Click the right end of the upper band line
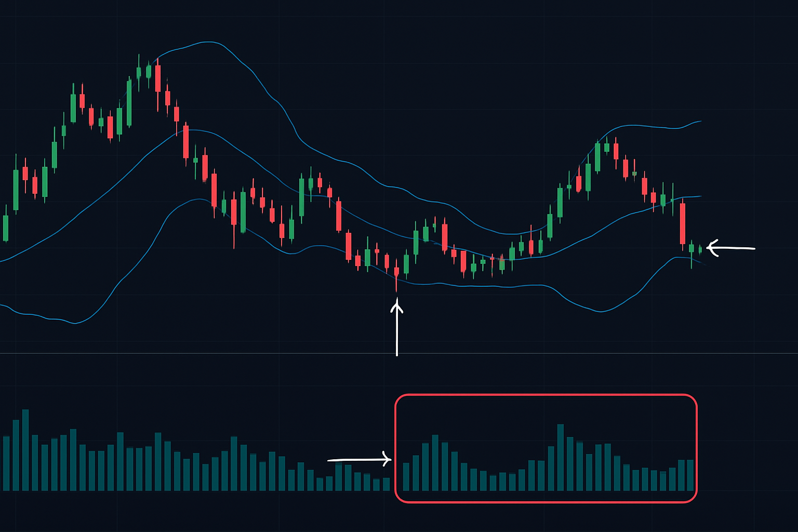The image size is (798, 532). point(699,122)
